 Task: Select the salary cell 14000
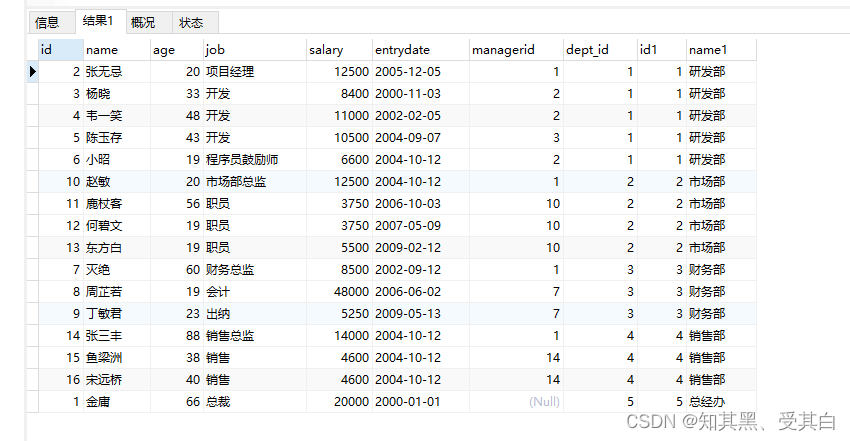(339, 336)
